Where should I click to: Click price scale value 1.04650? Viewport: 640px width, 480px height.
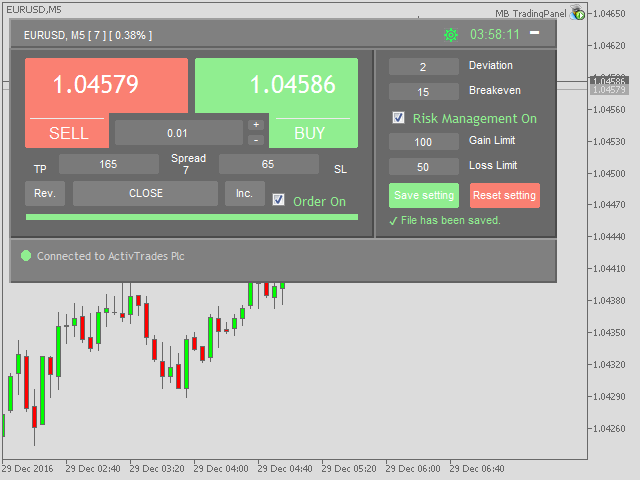coord(609,14)
